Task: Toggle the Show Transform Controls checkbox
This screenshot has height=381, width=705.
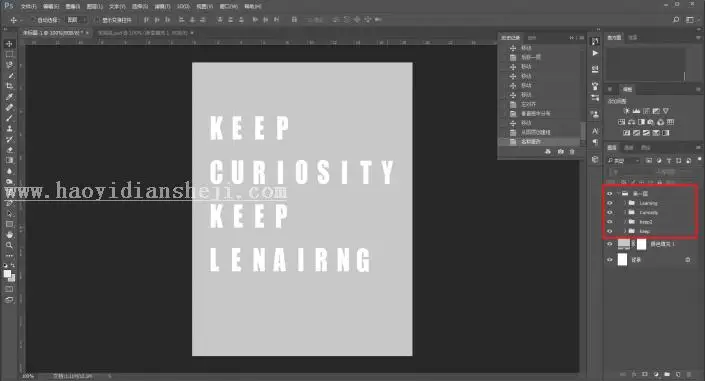Action: 97,20
